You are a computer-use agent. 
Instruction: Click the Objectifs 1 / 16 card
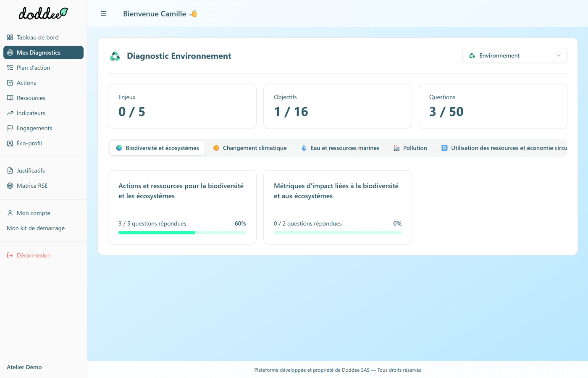(x=338, y=106)
